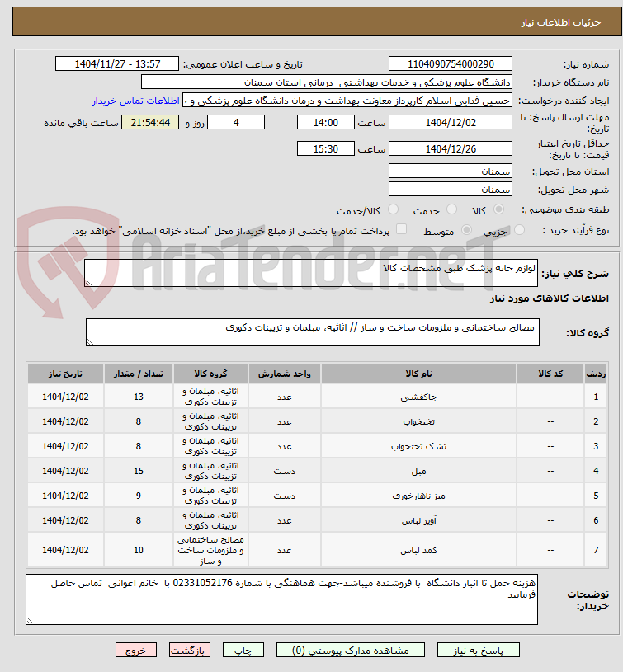Viewport: 623px width, 672px height.
Task: Select جزیی purchase process radio
Action: pyautogui.click(x=519, y=230)
